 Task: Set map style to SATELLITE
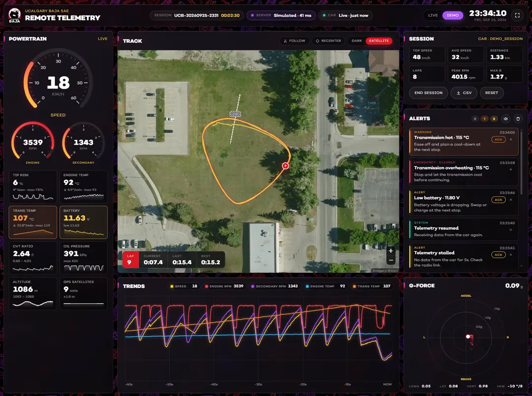pyautogui.click(x=379, y=41)
